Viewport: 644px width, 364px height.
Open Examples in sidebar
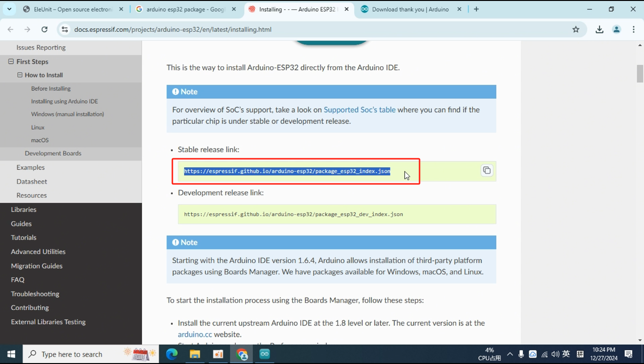click(x=30, y=167)
